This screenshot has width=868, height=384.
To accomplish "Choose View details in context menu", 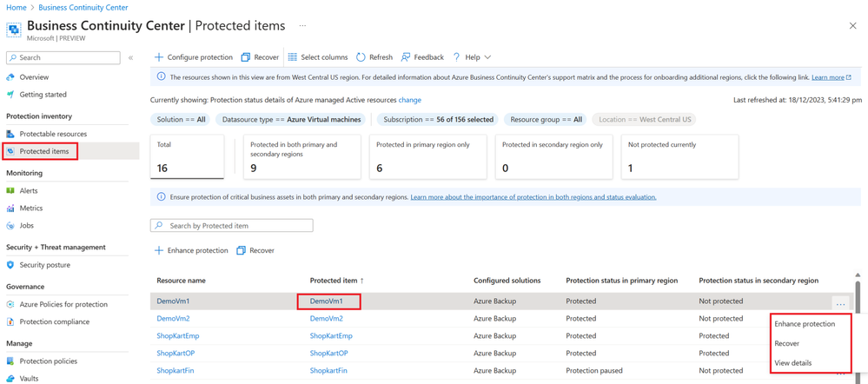I will coord(792,363).
